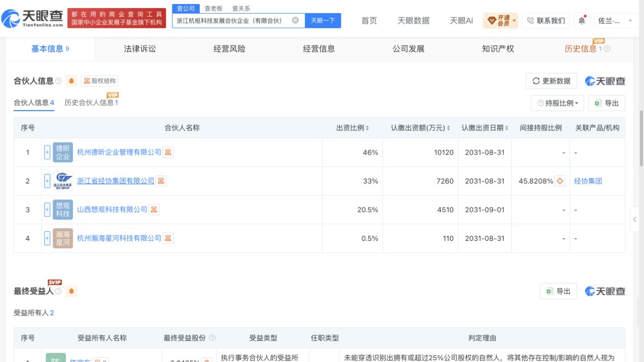The width and height of the screenshot is (644, 362).
Task: Open equity chart icon for 杭州瀚海星河科技有限公司
Action: click(x=168, y=238)
